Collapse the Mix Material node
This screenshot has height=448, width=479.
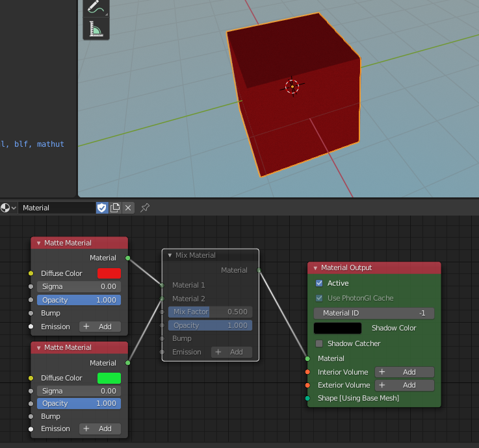tap(170, 255)
